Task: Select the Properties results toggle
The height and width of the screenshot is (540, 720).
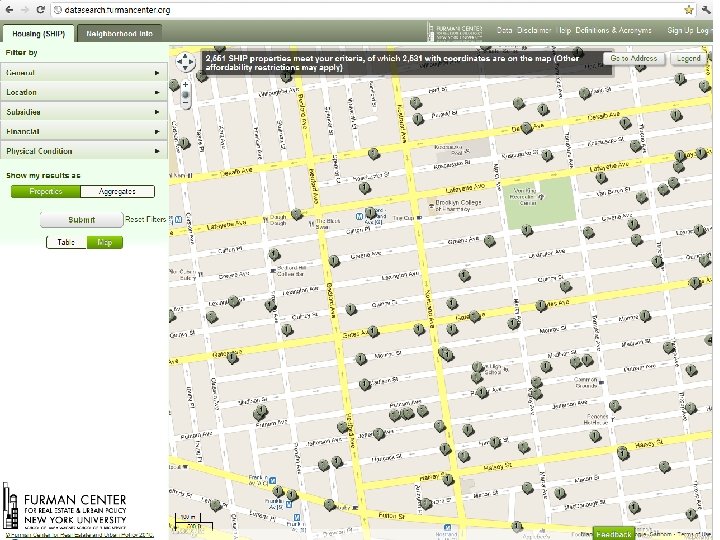Action: (x=45, y=191)
